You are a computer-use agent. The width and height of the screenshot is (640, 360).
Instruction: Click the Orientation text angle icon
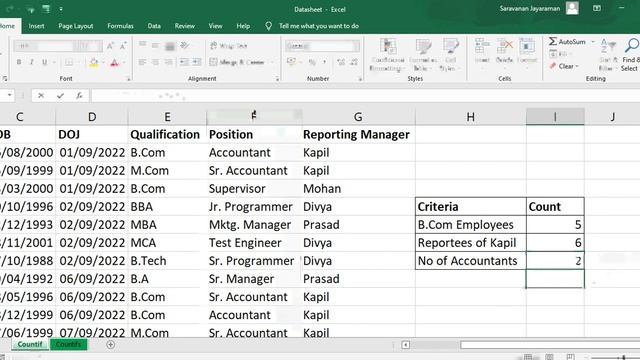(x=184, y=45)
